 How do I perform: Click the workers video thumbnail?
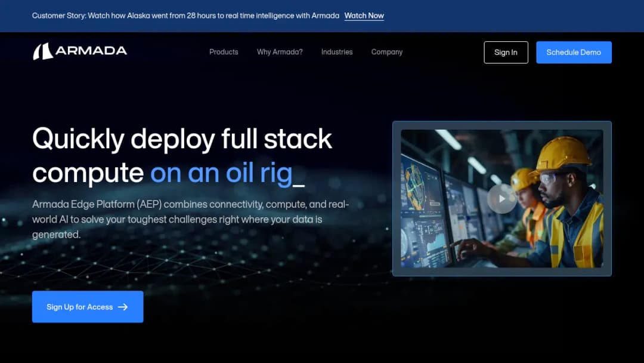(x=502, y=199)
